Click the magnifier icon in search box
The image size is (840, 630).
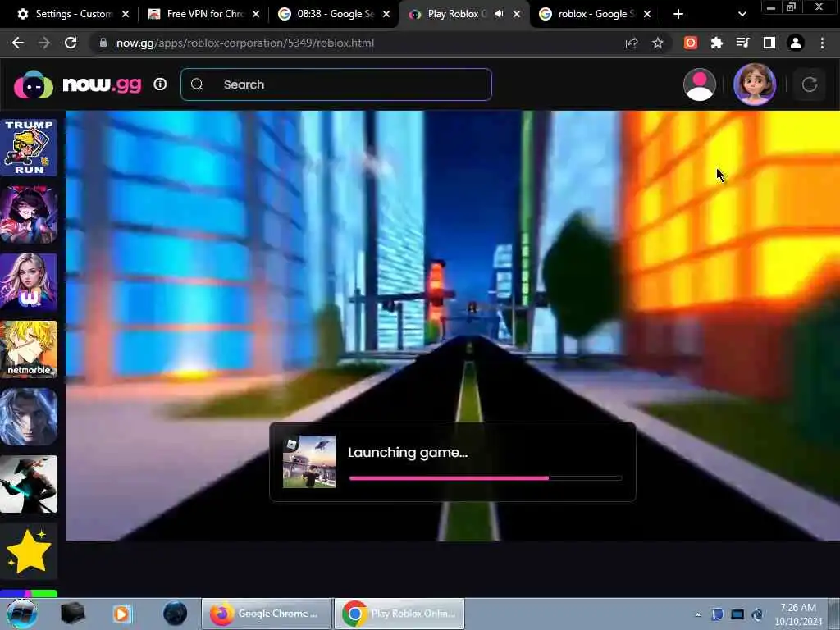point(197,84)
